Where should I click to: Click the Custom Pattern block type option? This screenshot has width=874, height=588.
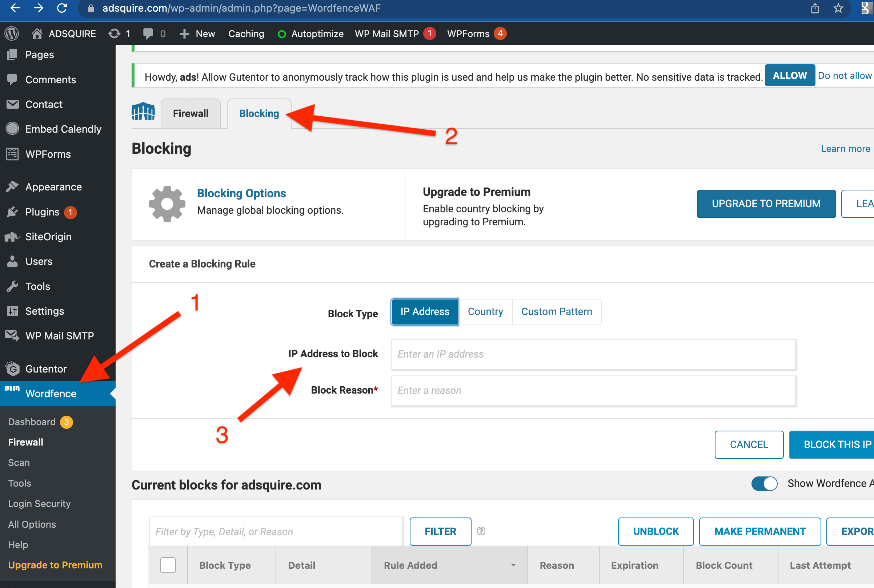[x=556, y=312]
